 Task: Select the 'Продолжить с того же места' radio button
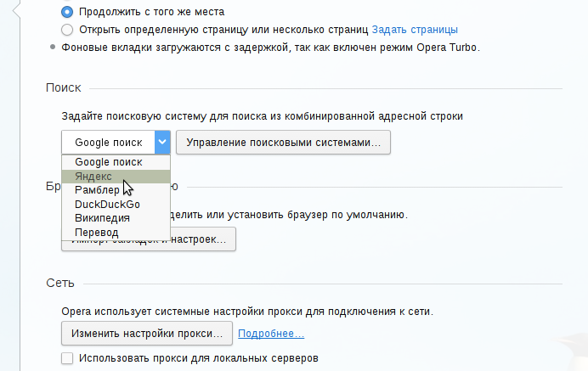click(x=67, y=12)
